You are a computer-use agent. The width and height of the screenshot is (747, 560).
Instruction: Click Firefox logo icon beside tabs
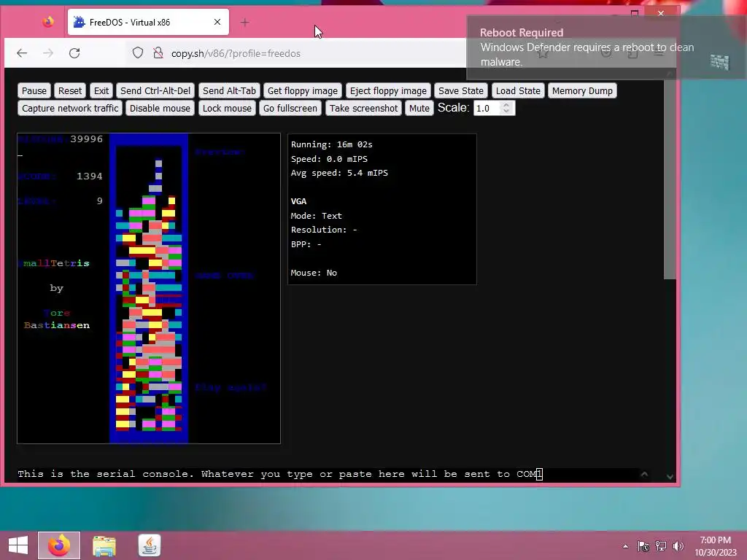pos(48,22)
